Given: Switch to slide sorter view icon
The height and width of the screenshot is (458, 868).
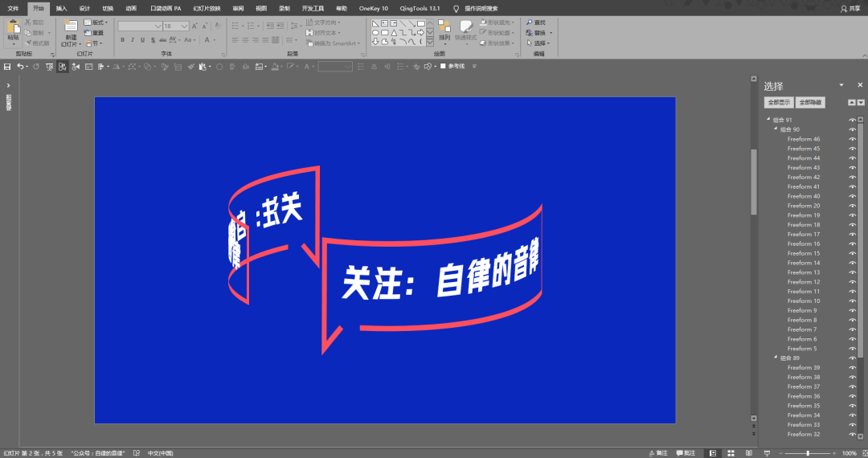Looking at the screenshot, I should click(730, 453).
